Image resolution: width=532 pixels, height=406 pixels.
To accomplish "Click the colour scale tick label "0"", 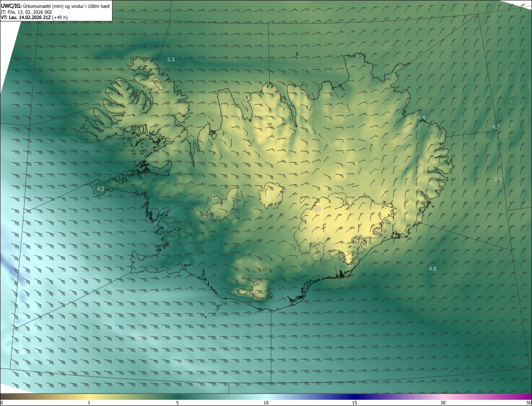I will (x=2, y=403).
